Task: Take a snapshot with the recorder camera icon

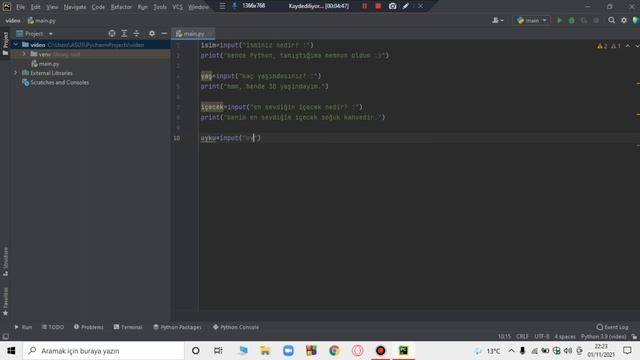Action: pyautogui.click(x=392, y=6)
